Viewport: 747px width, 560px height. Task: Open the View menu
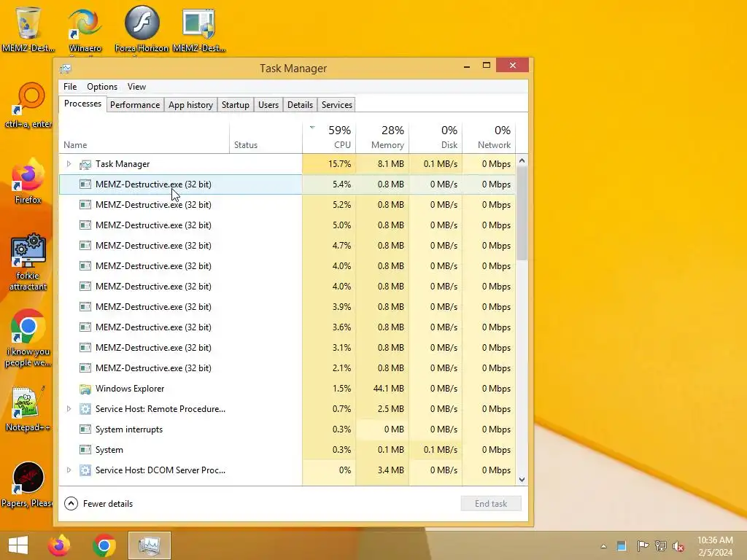[136, 87]
